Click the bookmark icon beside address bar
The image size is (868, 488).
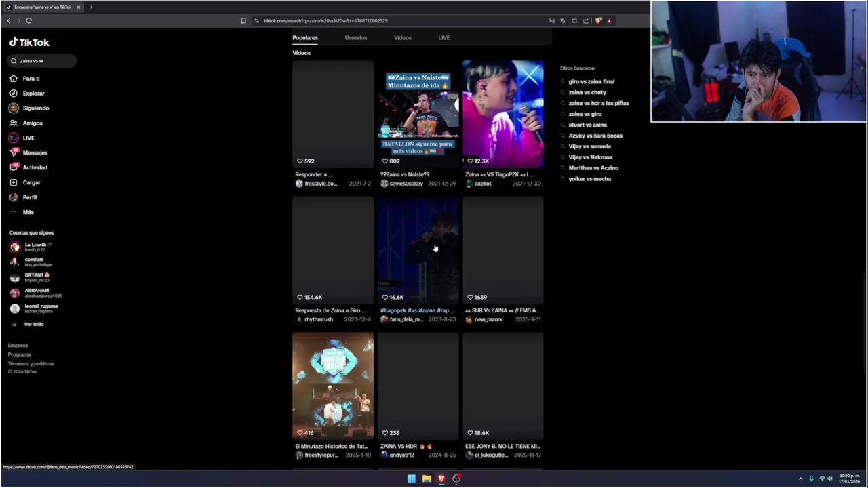(x=243, y=21)
